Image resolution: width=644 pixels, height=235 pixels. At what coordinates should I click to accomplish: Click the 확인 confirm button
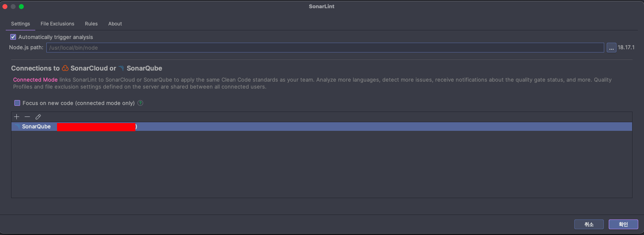(623, 224)
